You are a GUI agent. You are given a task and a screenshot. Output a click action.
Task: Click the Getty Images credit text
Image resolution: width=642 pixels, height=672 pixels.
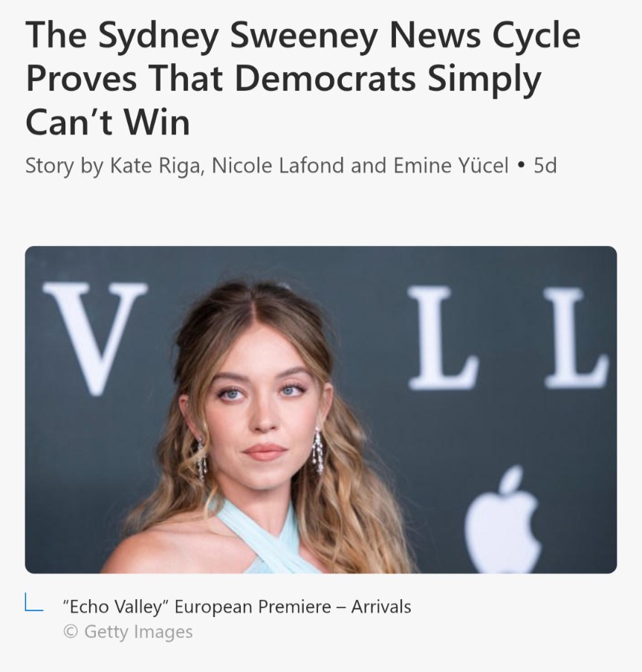click(138, 632)
